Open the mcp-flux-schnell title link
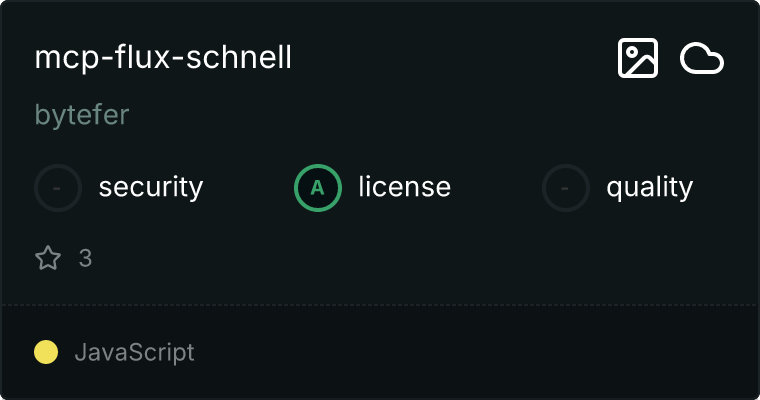 (163, 58)
